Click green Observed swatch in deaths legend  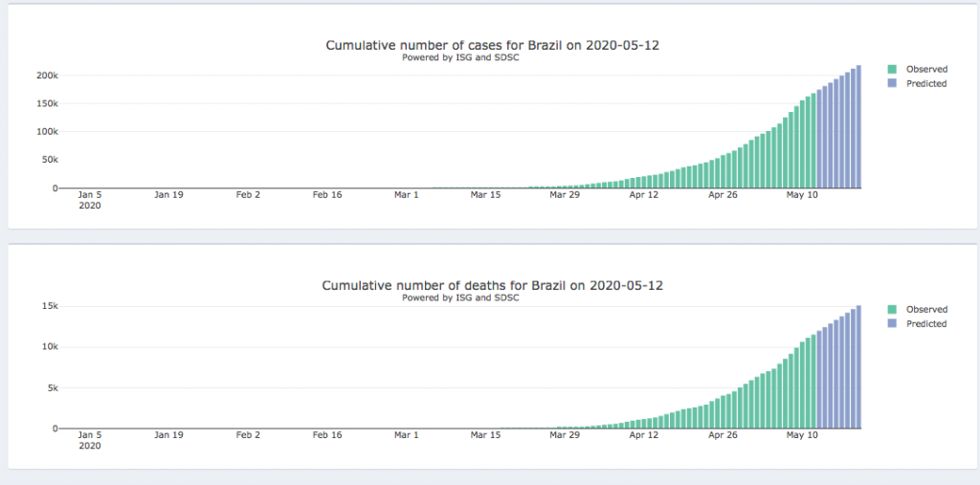[x=892, y=310]
